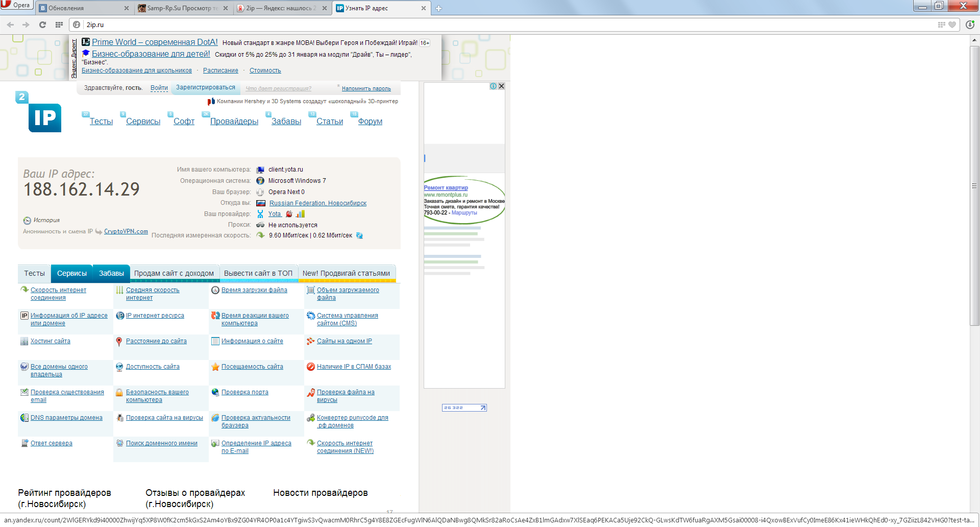Open the Тесты top navigation menu
Screen dimensions: 980x527
(x=101, y=122)
